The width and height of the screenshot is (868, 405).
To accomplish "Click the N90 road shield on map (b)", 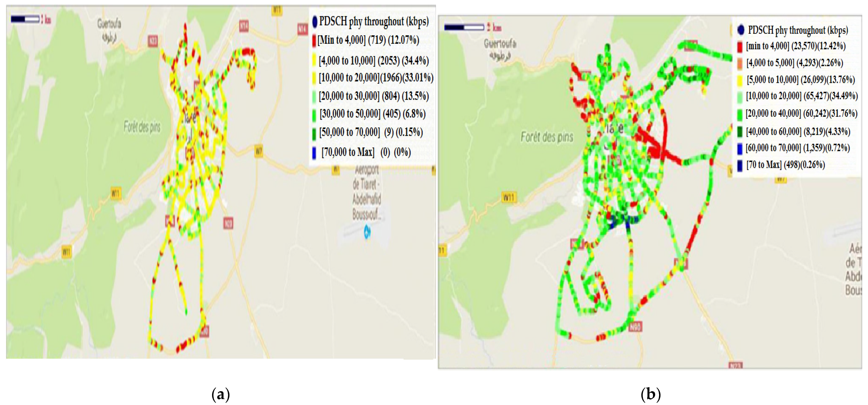I will 635,326.
